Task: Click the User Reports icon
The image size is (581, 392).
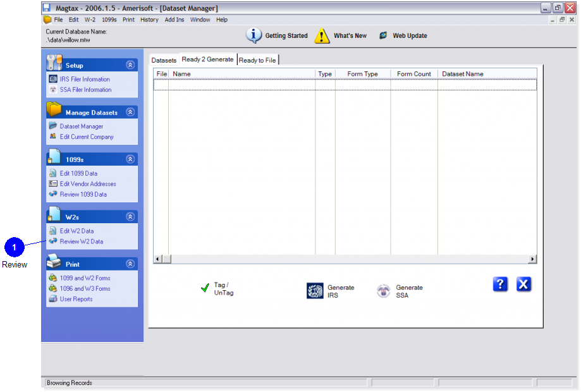Action: (53, 298)
